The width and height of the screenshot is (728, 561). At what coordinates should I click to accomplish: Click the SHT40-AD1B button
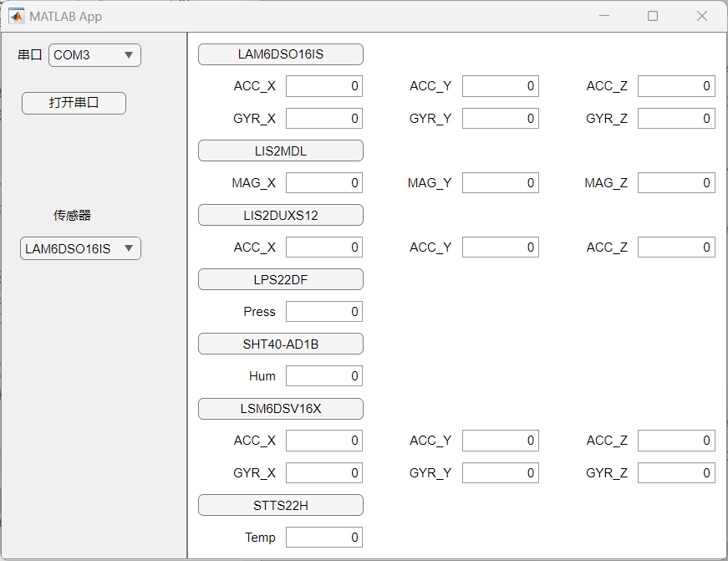281,344
